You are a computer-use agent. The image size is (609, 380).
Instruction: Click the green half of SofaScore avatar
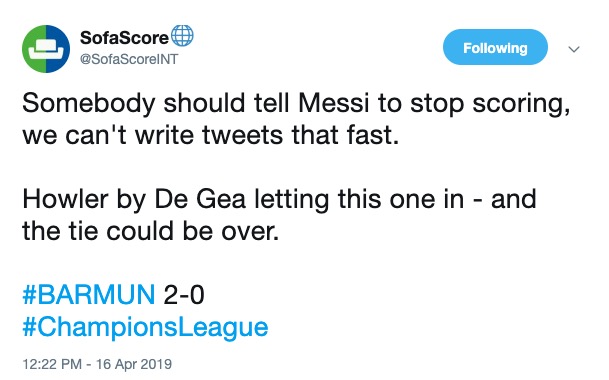pyautogui.click(x=34, y=49)
